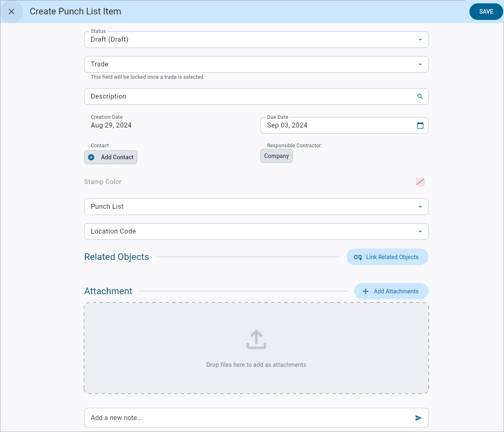
Task: Click the 'Drop files here to add as attachments' text
Action: pyautogui.click(x=256, y=365)
